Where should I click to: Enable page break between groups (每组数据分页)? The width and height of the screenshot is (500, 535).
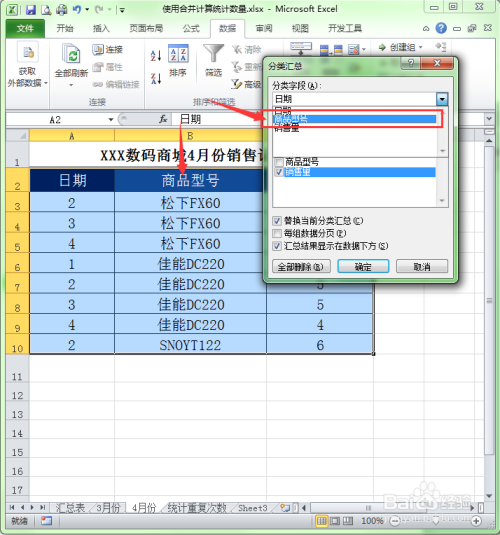[277, 234]
